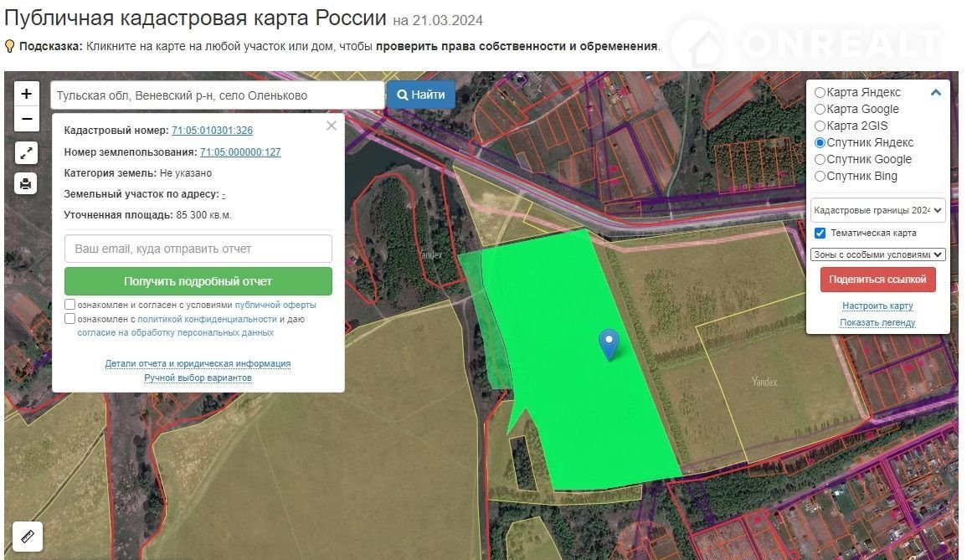Zoom out with the minus button
Viewport: 972px width, 560px height.
coord(27,120)
